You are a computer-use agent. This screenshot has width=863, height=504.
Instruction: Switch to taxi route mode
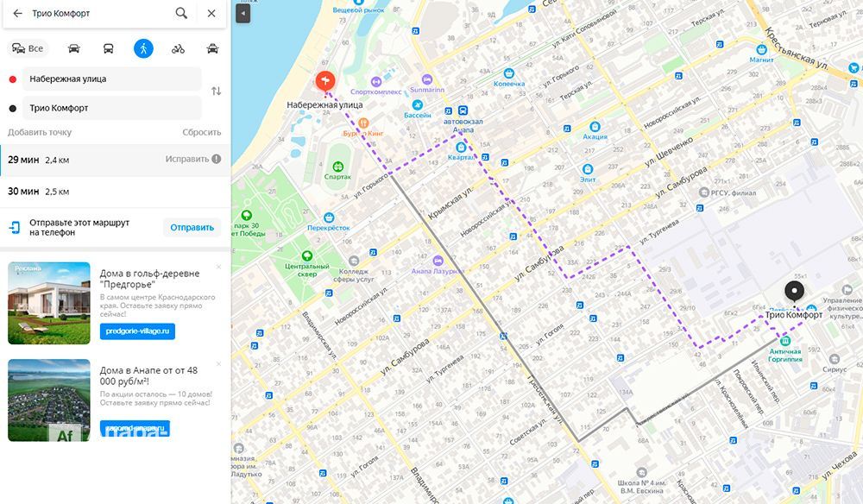(212, 48)
